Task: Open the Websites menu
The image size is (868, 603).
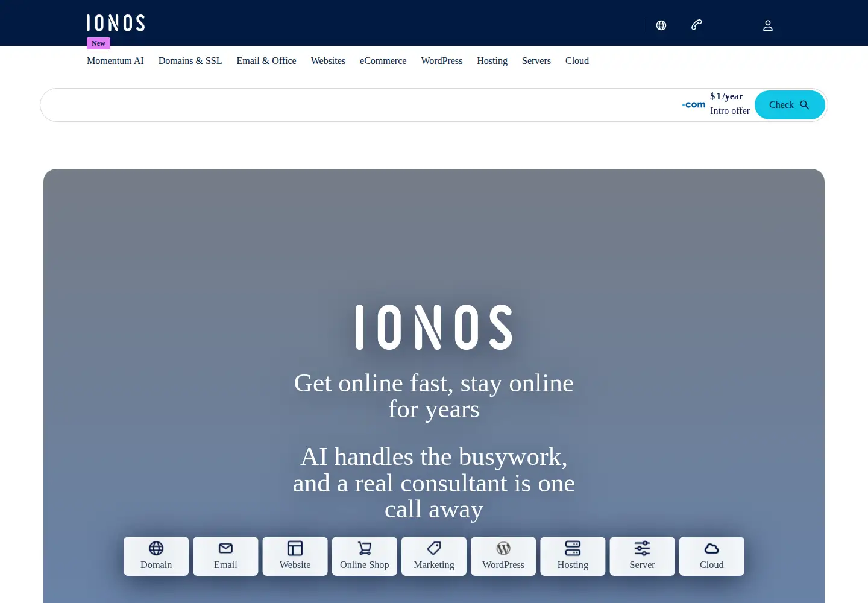Action: point(328,61)
